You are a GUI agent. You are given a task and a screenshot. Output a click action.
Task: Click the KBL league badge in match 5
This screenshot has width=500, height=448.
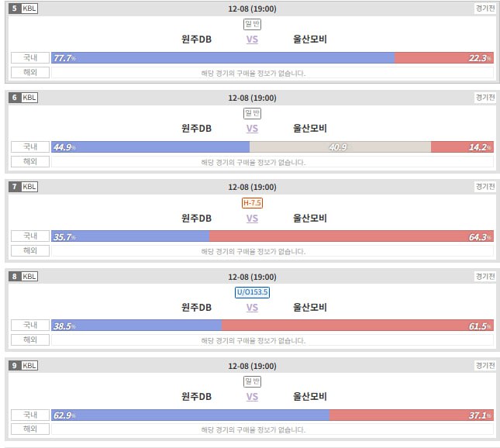pos(29,9)
